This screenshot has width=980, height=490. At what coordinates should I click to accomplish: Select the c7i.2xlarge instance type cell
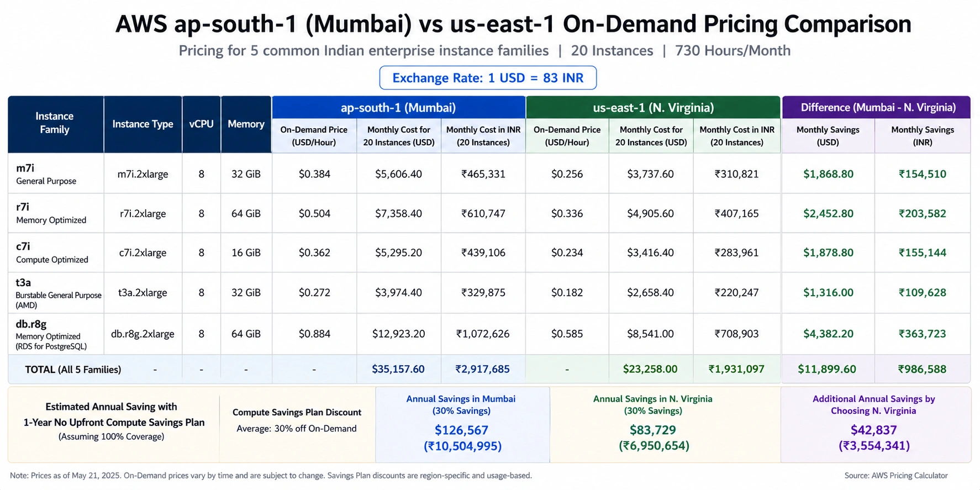coord(143,252)
